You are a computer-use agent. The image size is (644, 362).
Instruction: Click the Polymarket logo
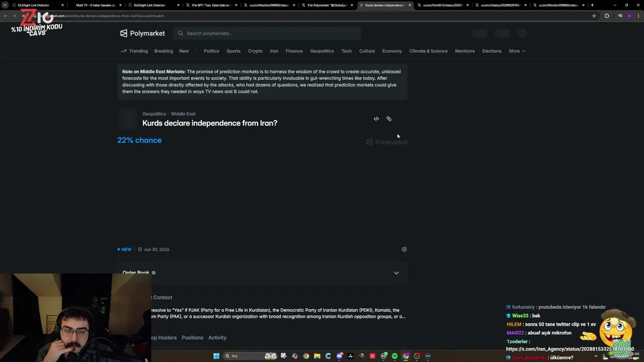pyautogui.click(x=142, y=33)
